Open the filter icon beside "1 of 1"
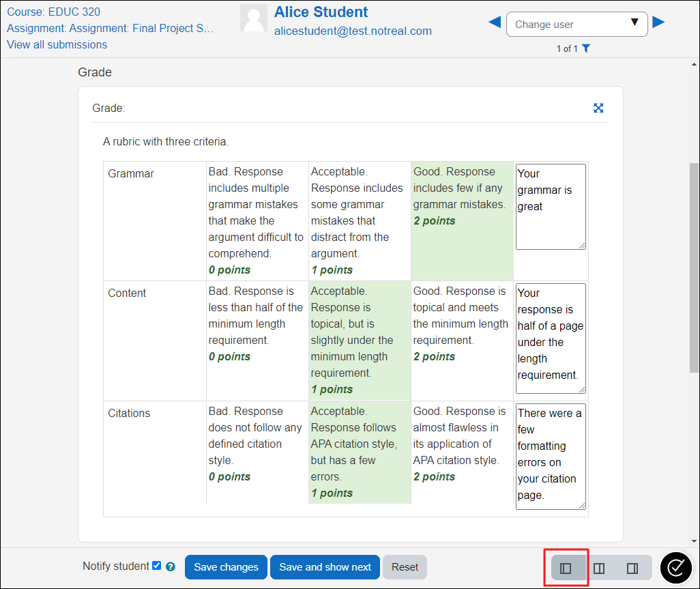 tap(586, 48)
